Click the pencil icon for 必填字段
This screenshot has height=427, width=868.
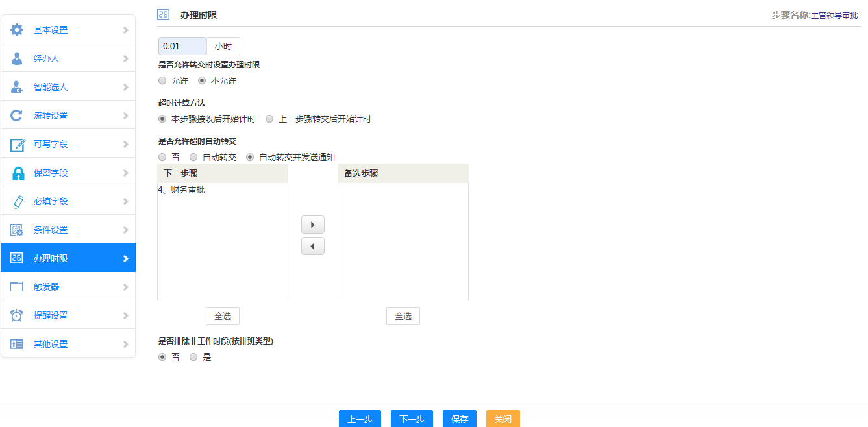pyautogui.click(x=17, y=201)
